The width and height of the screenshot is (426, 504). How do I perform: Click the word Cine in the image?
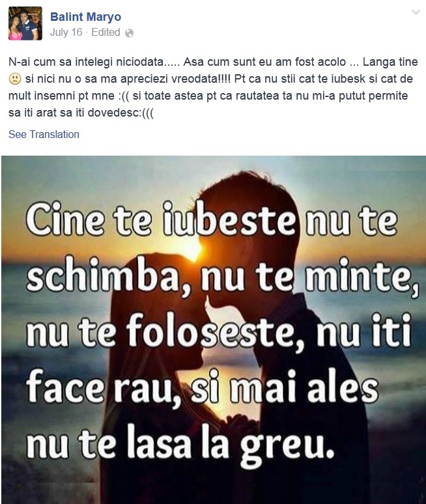point(66,220)
